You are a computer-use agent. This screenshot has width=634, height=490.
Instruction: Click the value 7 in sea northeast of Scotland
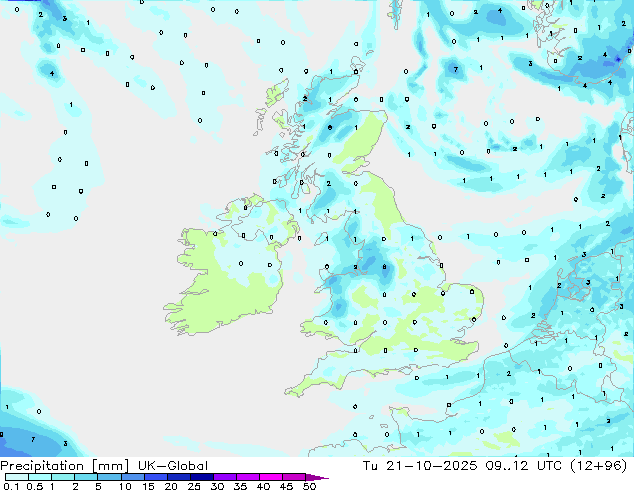click(456, 69)
